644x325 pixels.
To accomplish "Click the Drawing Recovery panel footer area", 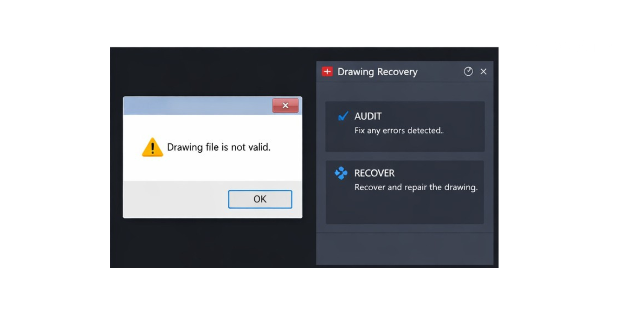I will [405, 249].
